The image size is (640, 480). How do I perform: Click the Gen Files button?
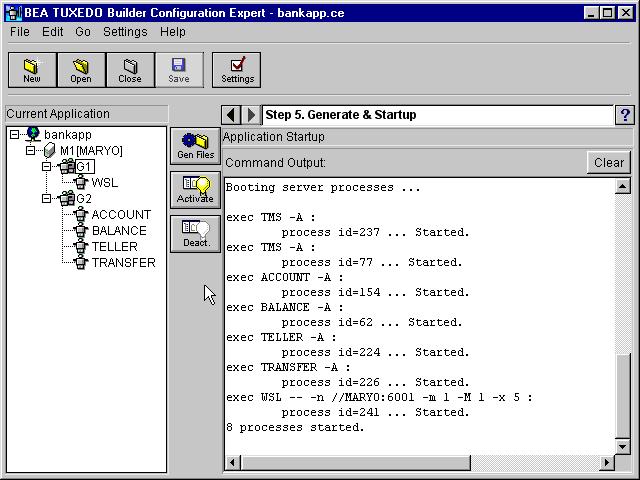tap(196, 146)
